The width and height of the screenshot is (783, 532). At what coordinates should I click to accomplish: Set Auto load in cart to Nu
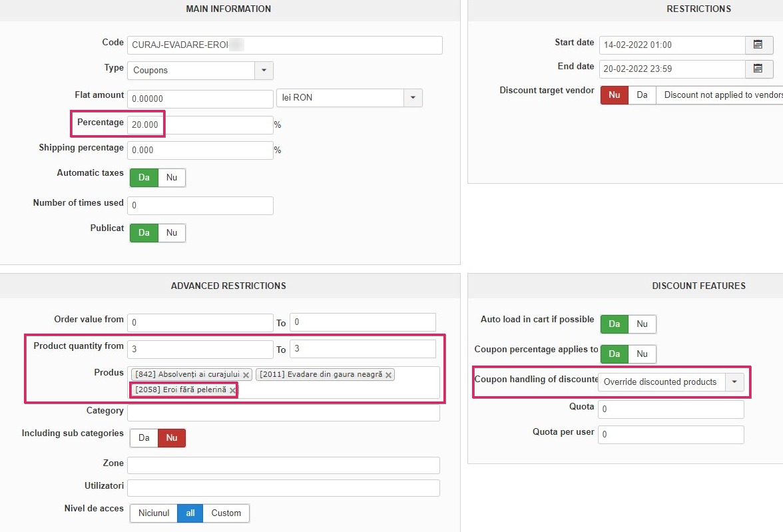[642, 324]
